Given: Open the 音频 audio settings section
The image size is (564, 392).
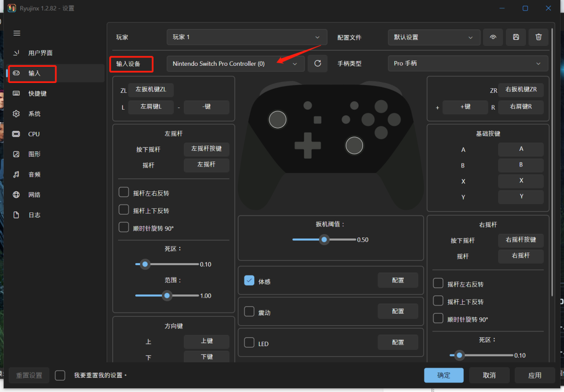Looking at the screenshot, I should tap(34, 174).
